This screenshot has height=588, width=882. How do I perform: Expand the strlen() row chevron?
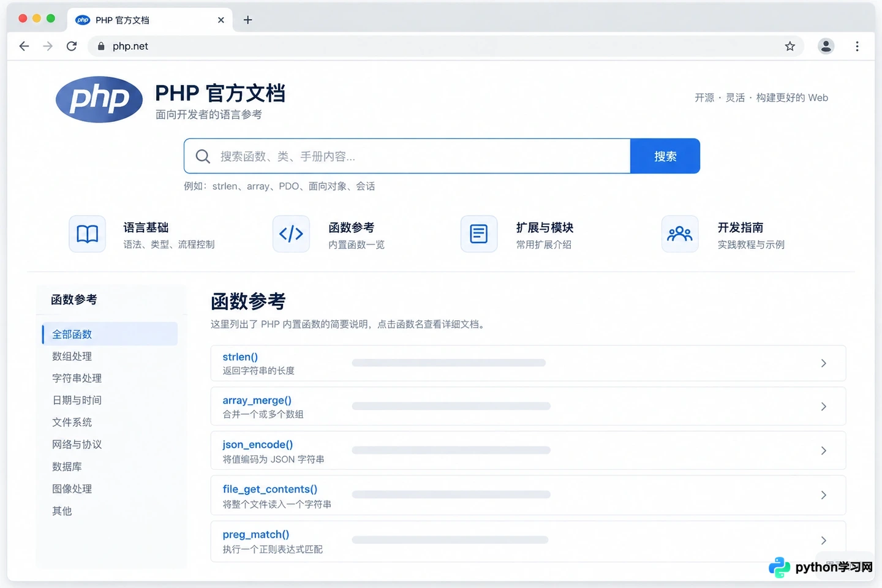(824, 363)
